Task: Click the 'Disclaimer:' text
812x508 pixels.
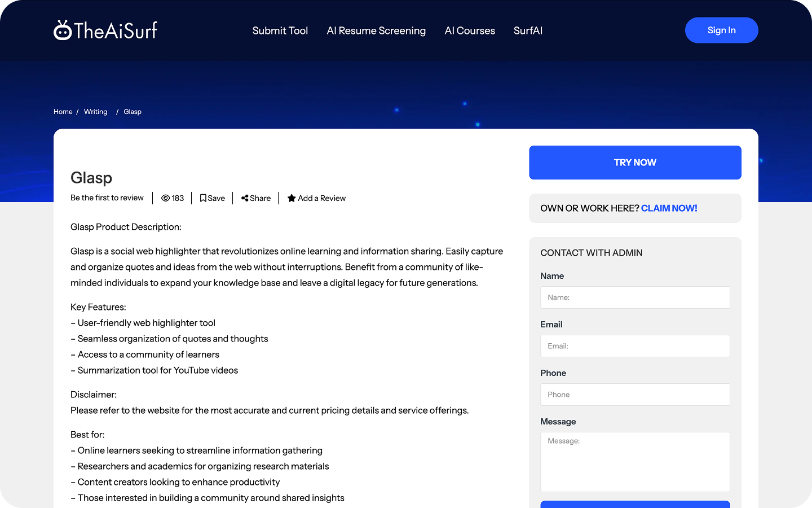Action: click(94, 395)
